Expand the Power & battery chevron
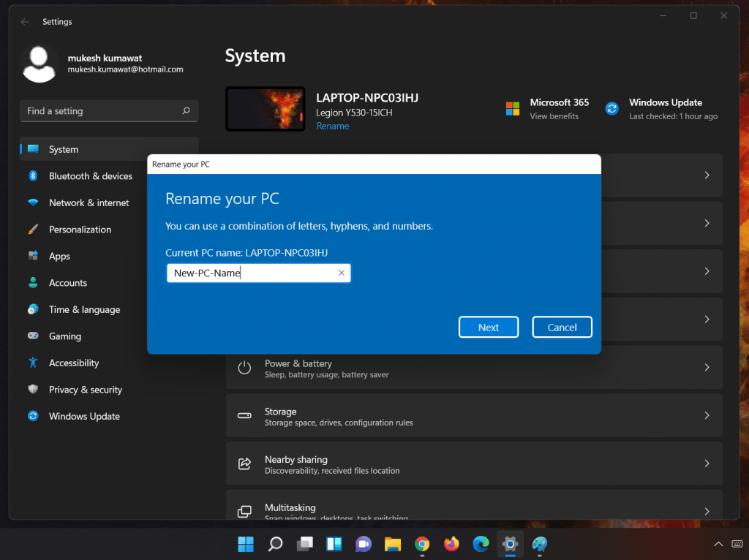749x560 pixels. pos(707,368)
